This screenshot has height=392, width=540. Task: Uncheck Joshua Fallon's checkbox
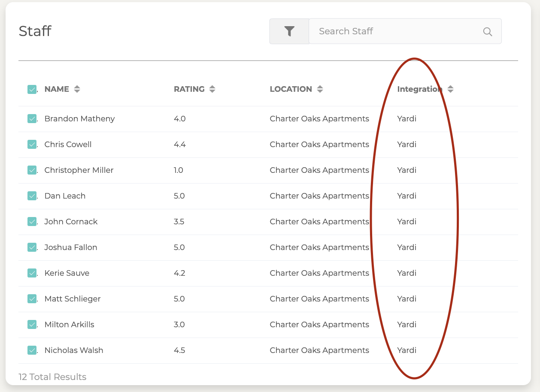pyautogui.click(x=32, y=247)
